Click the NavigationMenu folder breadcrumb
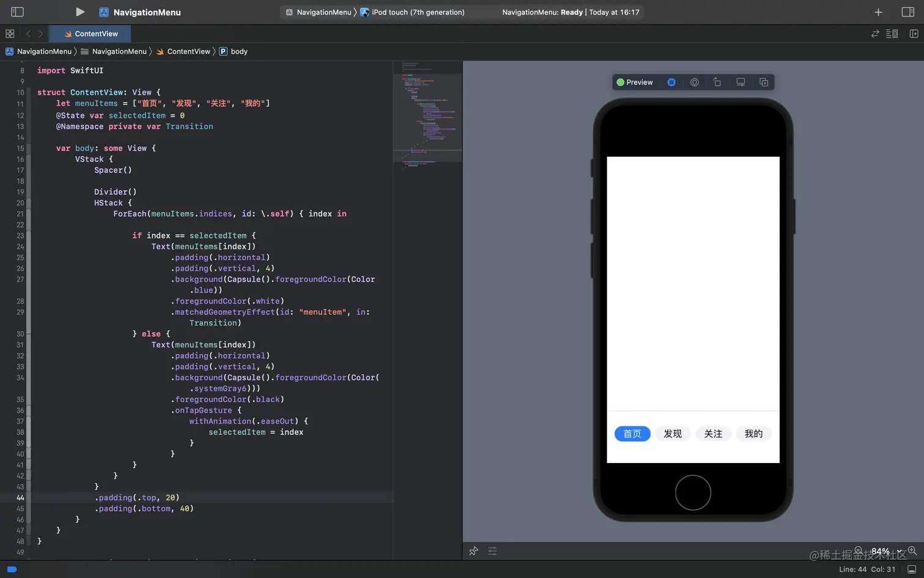 click(x=114, y=51)
